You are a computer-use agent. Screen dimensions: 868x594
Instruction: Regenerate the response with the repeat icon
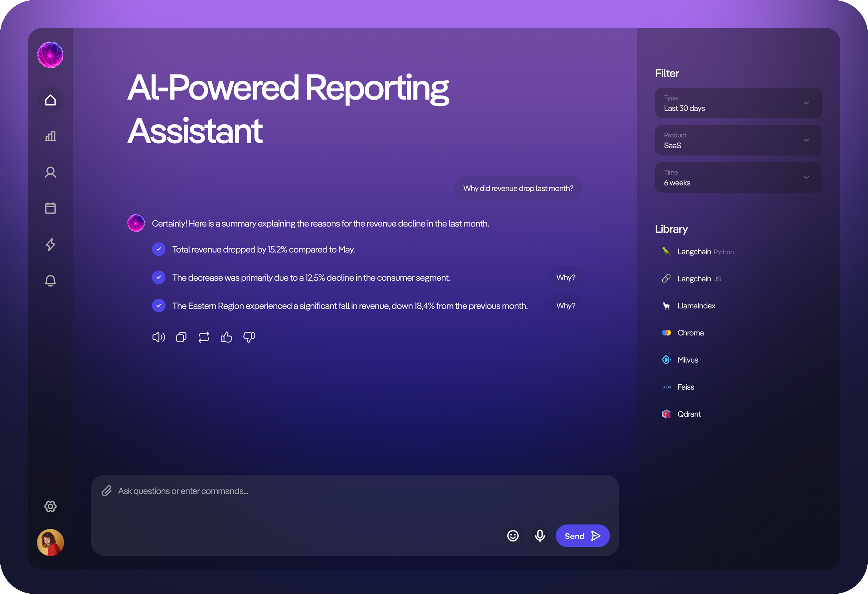[204, 337]
